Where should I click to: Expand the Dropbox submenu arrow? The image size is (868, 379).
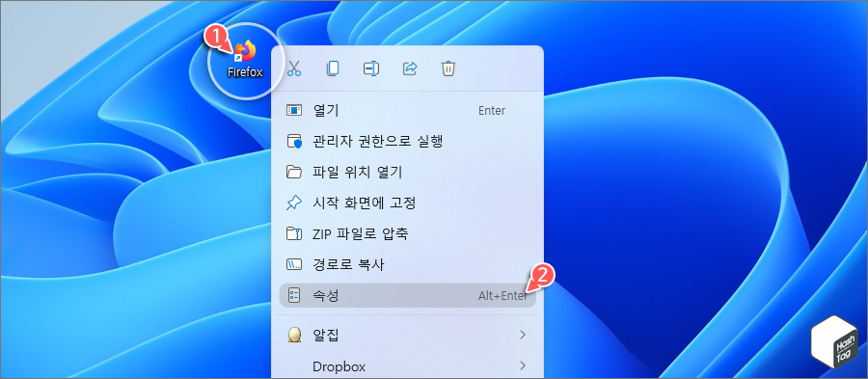pyautogui.click(x=522, y=365)
